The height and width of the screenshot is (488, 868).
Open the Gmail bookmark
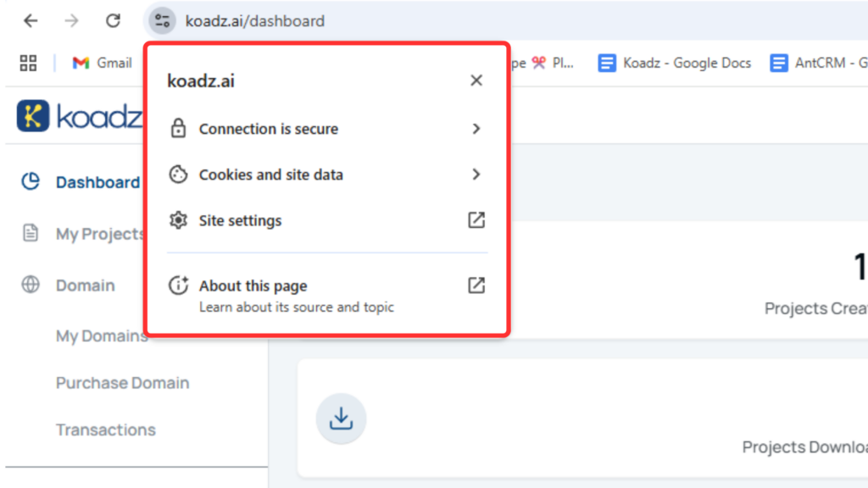point(103,63)
